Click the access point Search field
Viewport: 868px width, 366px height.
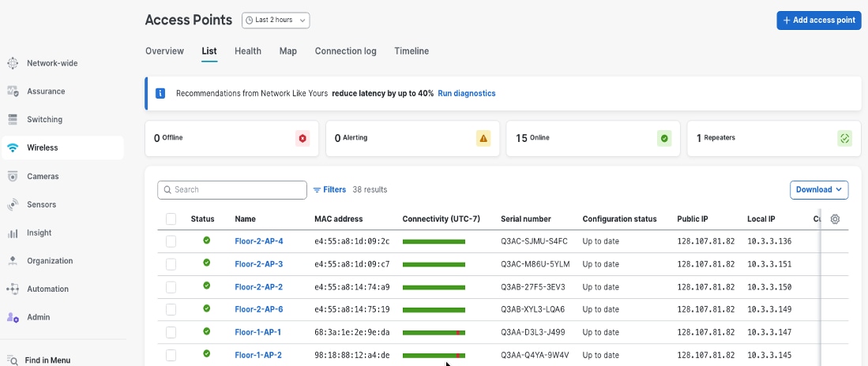(x=232, y=189)
